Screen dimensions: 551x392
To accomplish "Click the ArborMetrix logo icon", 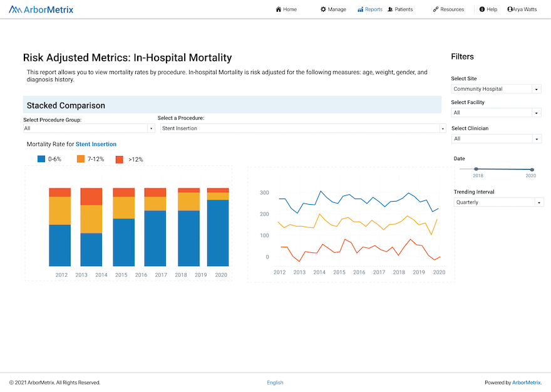I will click(x=16, y=9).
